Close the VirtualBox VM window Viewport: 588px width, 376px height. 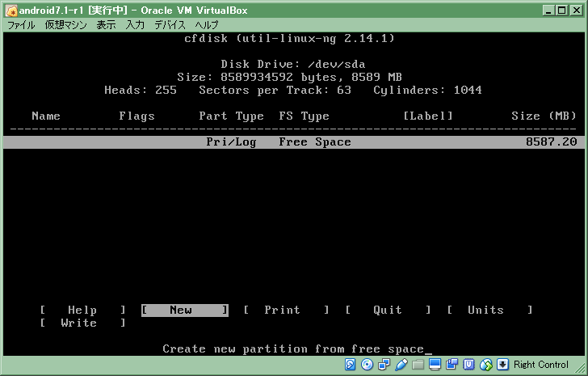577,11
